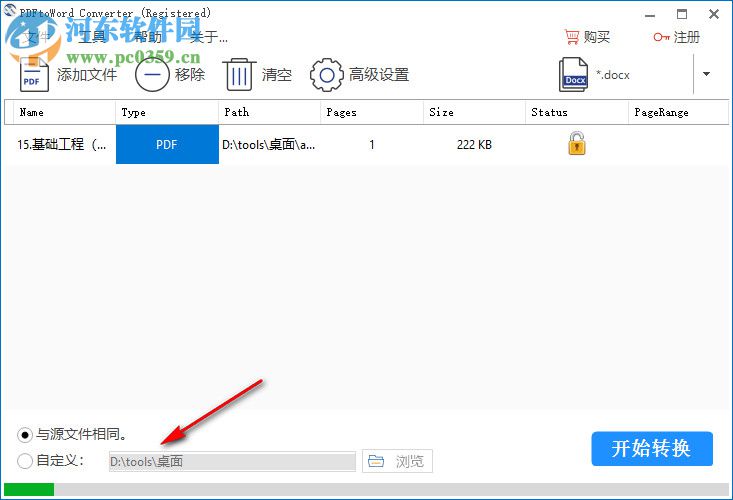Viewport: 733px width, 500px height.
Task: Click the Name column header
Action: (x=65, y=112)
